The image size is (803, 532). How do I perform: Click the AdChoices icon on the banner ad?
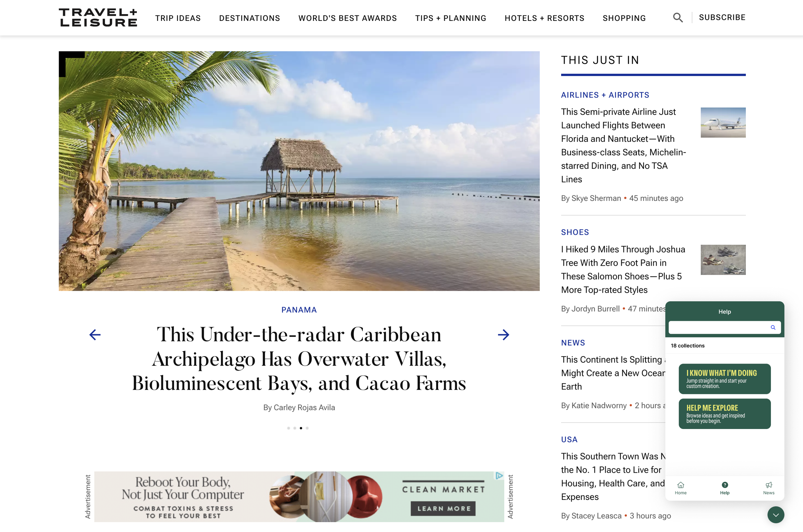499,476
